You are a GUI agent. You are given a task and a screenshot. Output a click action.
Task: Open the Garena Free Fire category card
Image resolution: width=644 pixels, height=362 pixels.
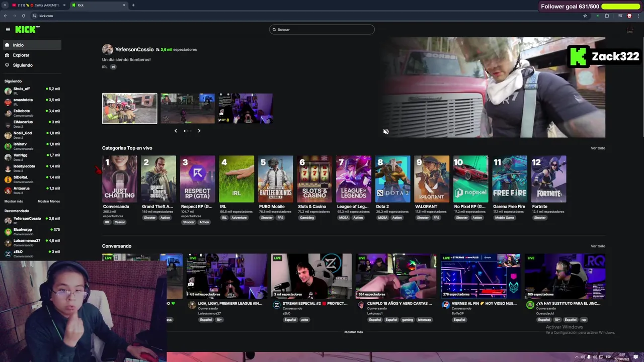[510, 179]
